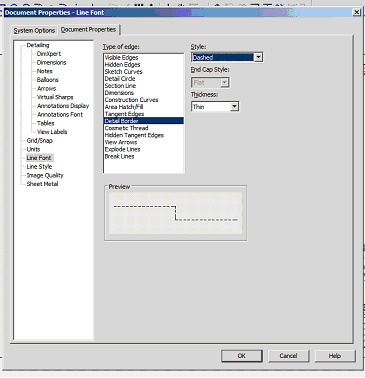Select View Labels in the tree

pos(52,132)
